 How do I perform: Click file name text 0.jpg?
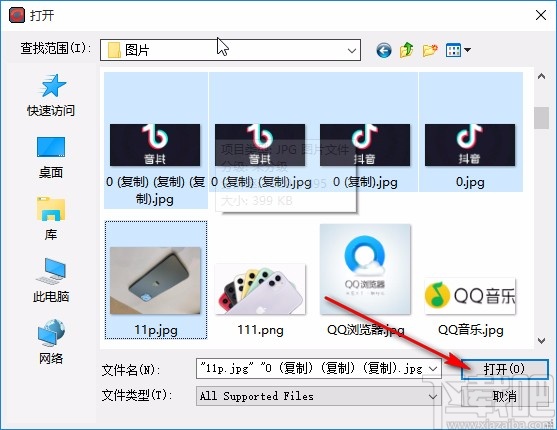click(x=470, y=182)
